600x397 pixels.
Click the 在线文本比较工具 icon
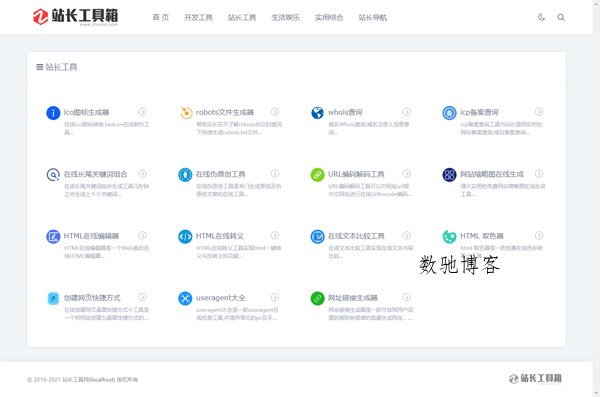pos(318,237)
